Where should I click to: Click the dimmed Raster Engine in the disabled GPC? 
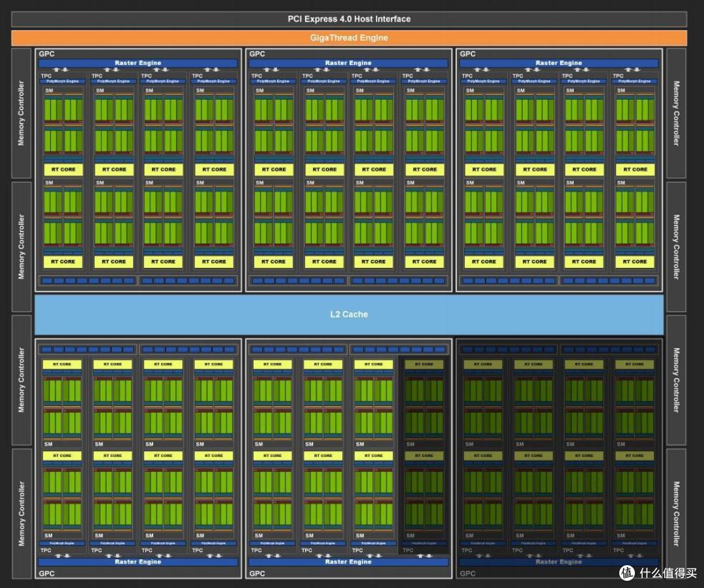(x=559, y=561)
